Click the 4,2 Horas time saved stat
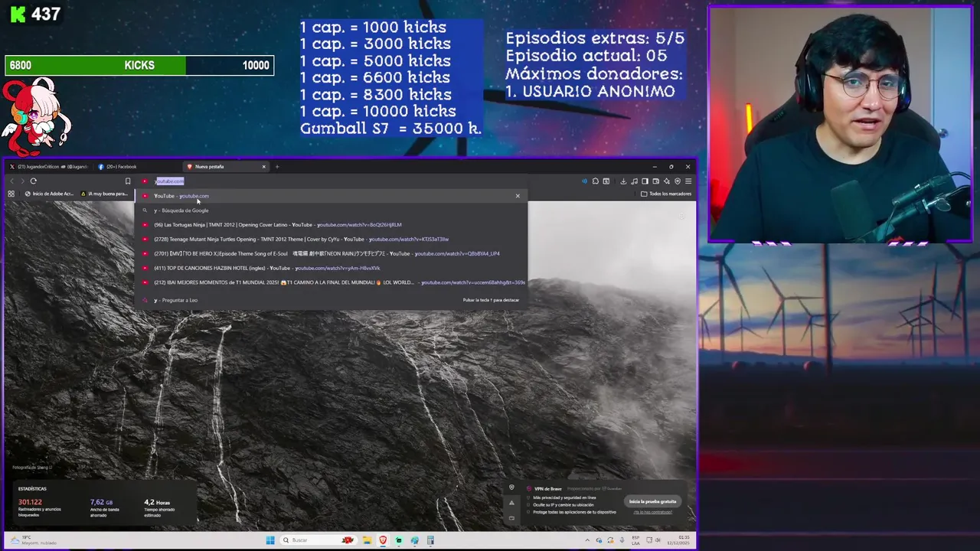Image resolution: width=980 pixels, height=551 pixels. (x=157, y=502)
